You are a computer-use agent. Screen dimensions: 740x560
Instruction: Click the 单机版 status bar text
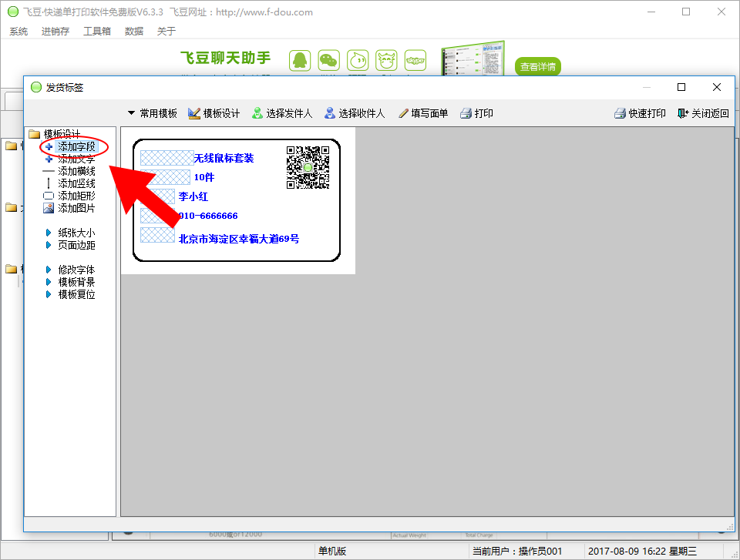(x=332, y=551)
